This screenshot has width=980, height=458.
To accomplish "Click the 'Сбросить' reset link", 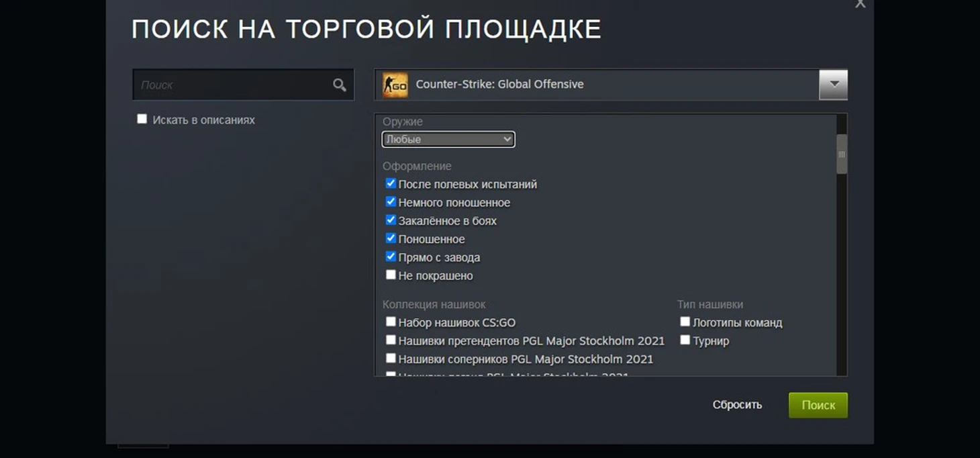I will click(737, 405).
